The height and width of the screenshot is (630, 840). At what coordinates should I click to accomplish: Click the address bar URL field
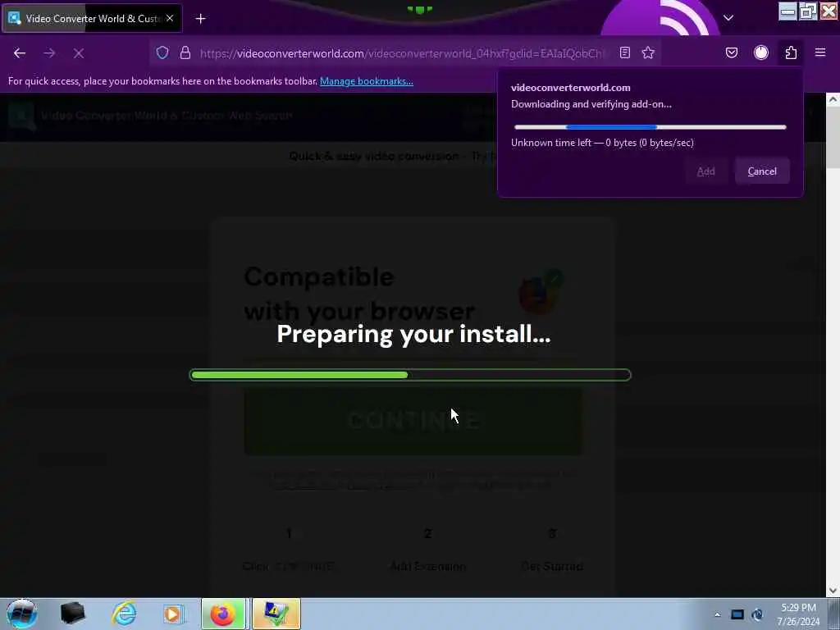point(404,53)
